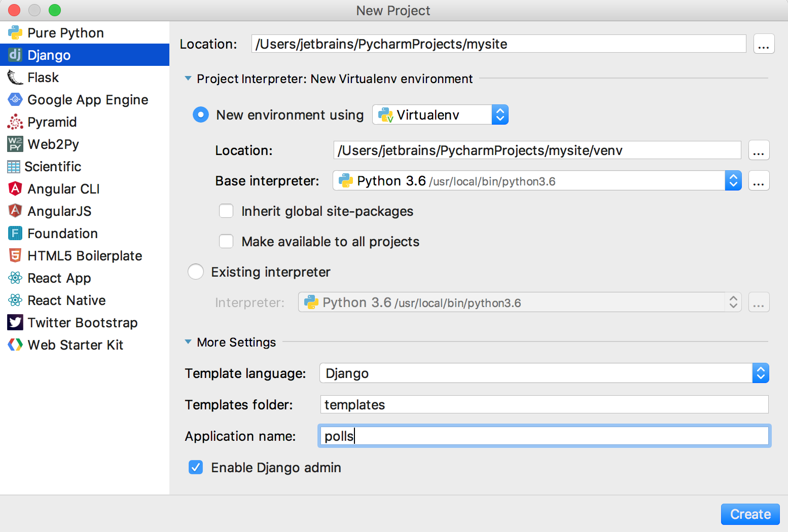Screen dimensions: 788x532
Task: Uncheck Enable Django admin checkbox
Action: (x=196, y=468)
